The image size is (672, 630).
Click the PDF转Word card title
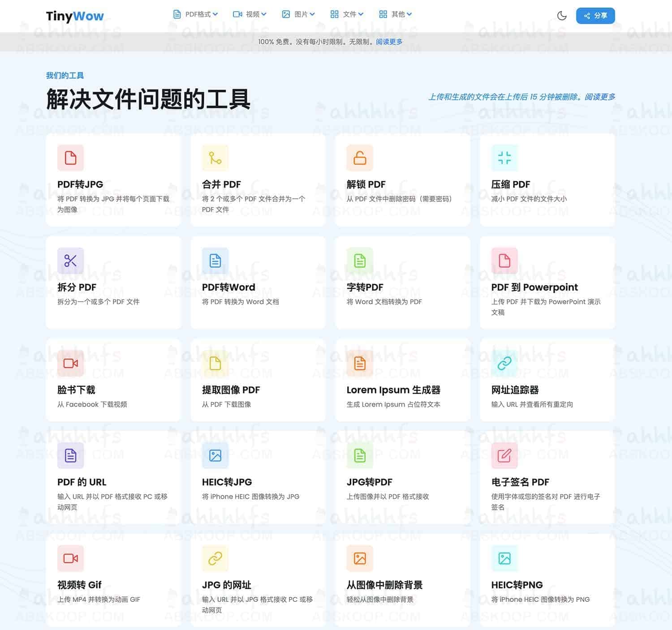[228, 287]
